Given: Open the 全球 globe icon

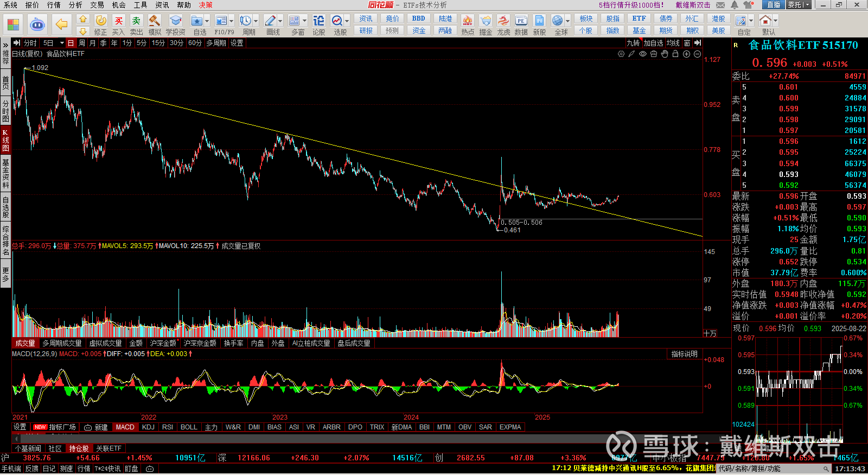Looking at the screenshot, I should [x=557, y=21].
